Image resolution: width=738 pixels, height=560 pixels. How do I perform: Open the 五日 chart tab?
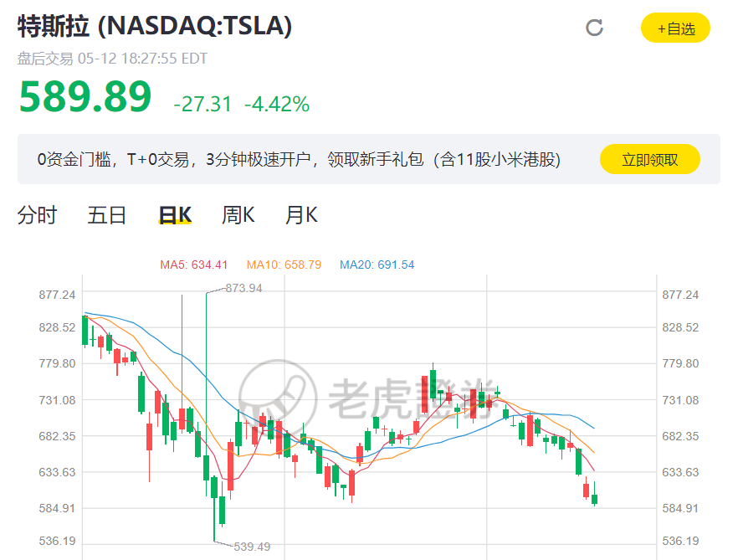(107, 215)
